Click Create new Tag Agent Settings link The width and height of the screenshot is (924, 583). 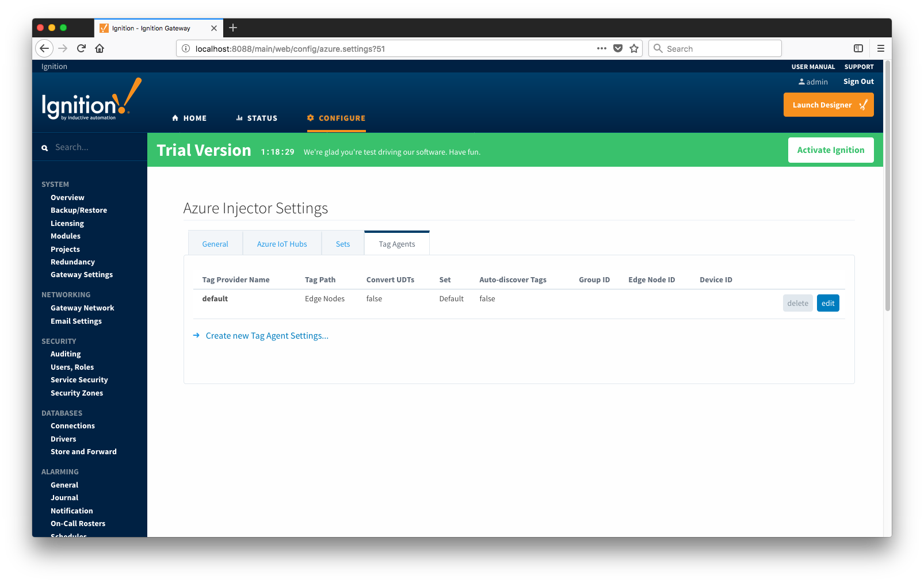267,336
